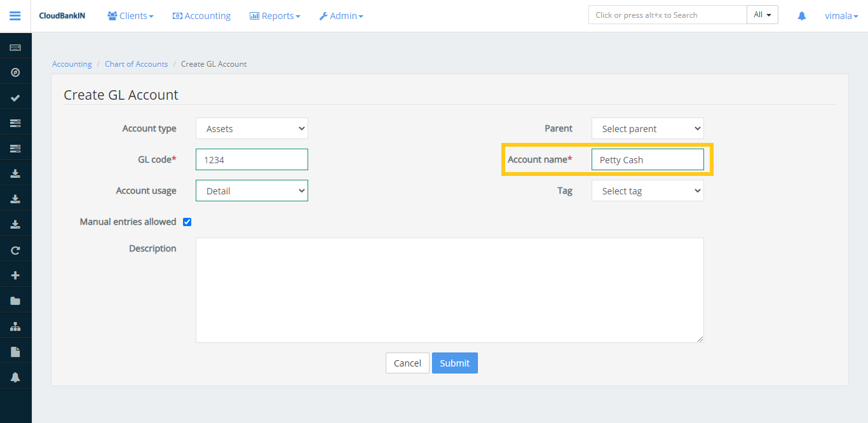This screenshot has height=423, width=868.
Task: Open the refresh icon in the sidebar
Action: (16, 250)
